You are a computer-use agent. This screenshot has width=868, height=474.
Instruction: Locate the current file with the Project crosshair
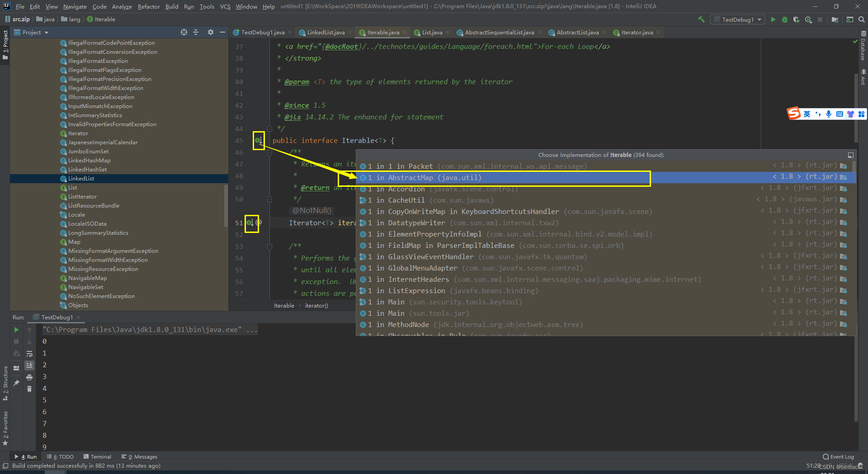184,32
